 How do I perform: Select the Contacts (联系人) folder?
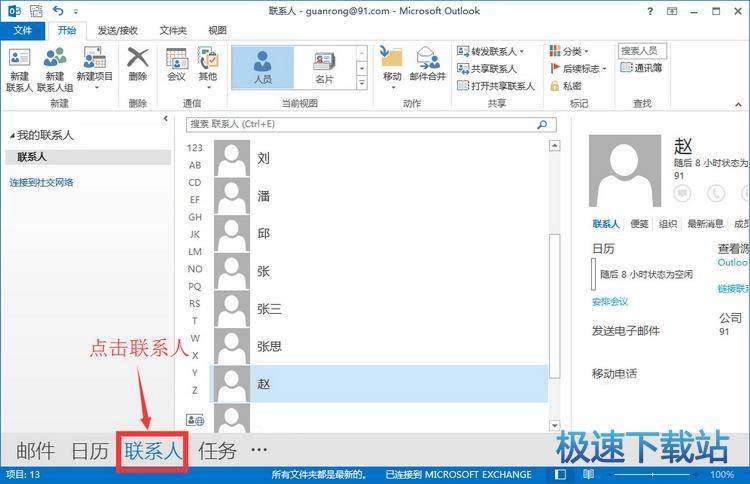tap(88, 157)
